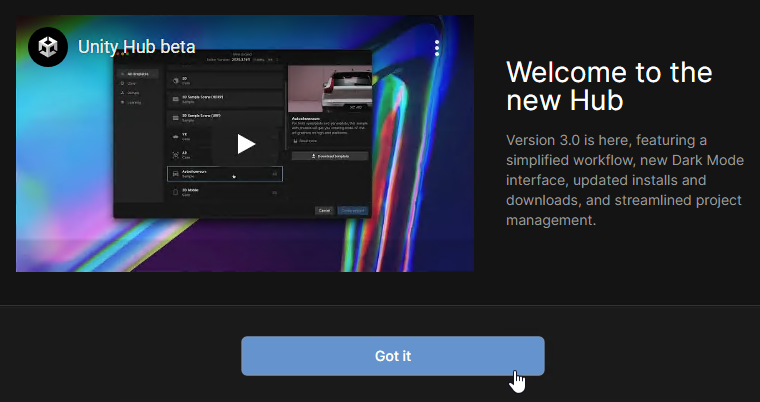Play the Unity Hub beta video
Viewport: 760px width, 402px height.
coord(246,144)
